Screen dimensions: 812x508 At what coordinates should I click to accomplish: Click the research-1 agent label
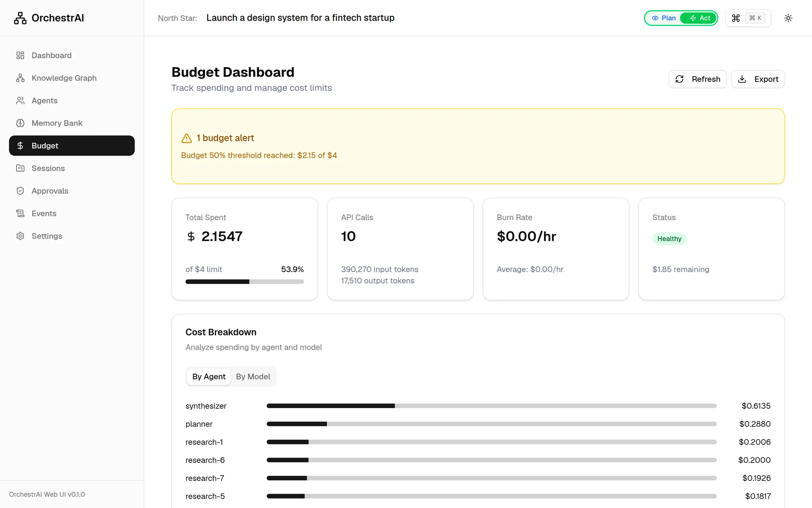[204, 442]
